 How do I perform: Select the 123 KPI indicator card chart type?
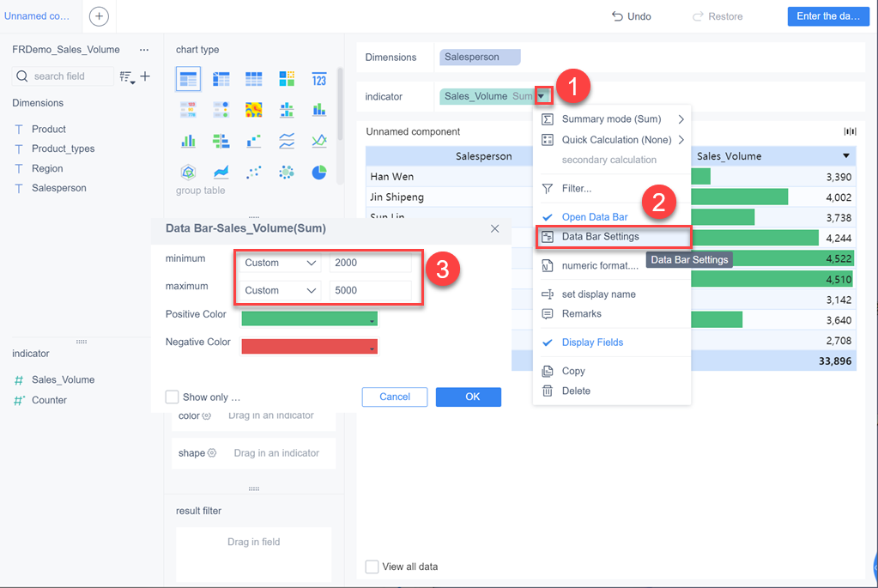pyautogui.click(x=319, y=79)
